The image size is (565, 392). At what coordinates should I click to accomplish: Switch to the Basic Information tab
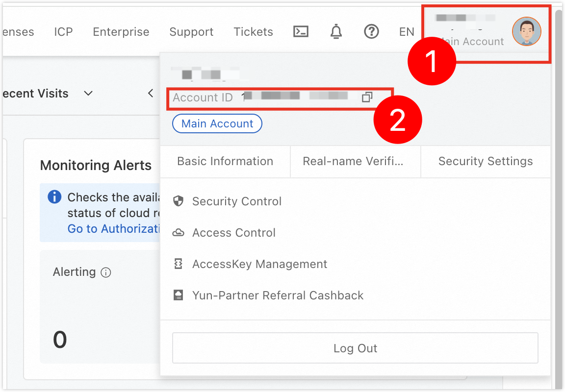tap(225, 161)
